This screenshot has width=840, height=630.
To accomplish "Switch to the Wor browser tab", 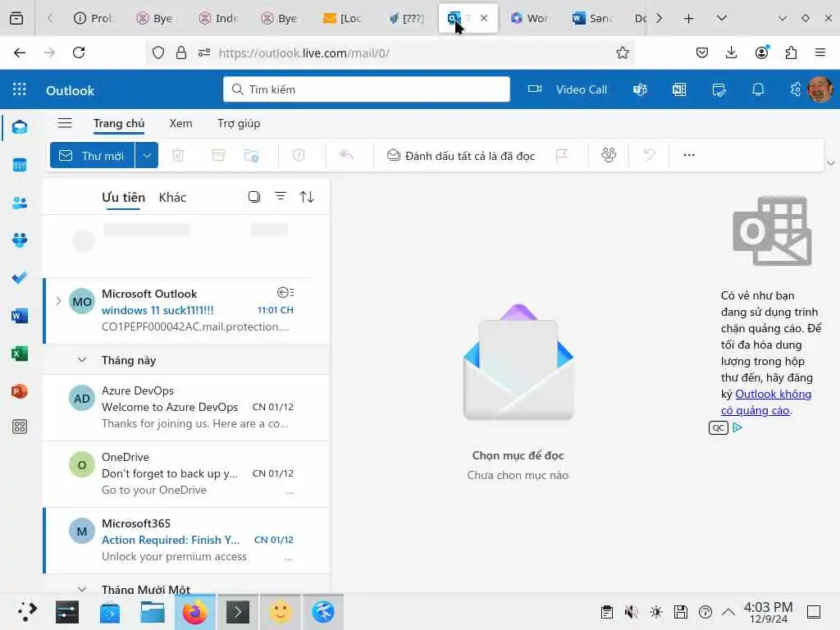I will click(529, 18).
